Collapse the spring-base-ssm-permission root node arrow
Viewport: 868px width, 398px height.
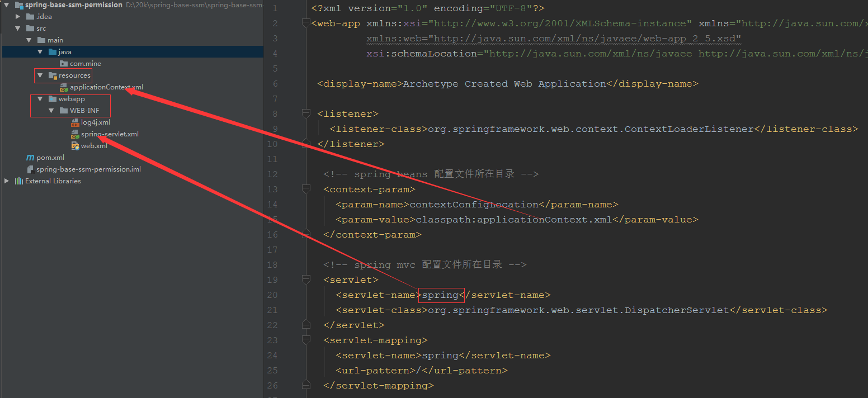6,5
